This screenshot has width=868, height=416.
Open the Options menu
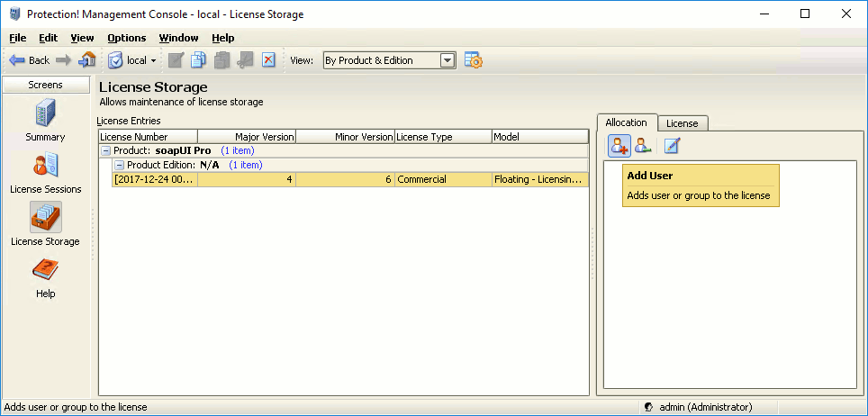click(127, 38)
